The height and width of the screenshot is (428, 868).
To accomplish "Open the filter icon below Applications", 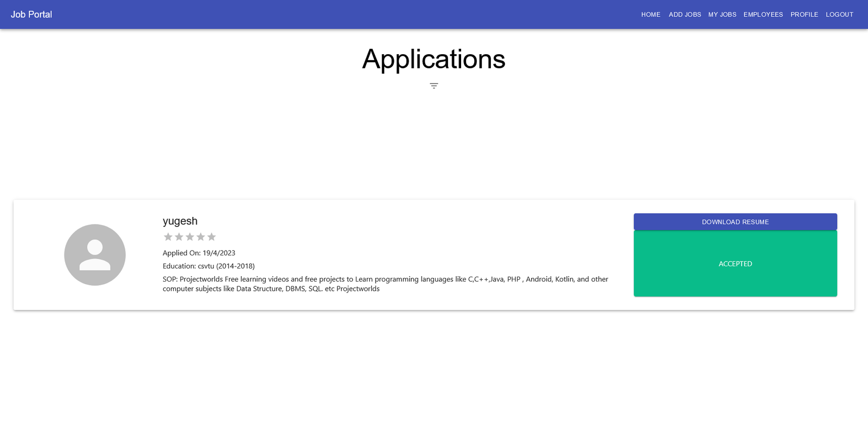I will point(433,86).
